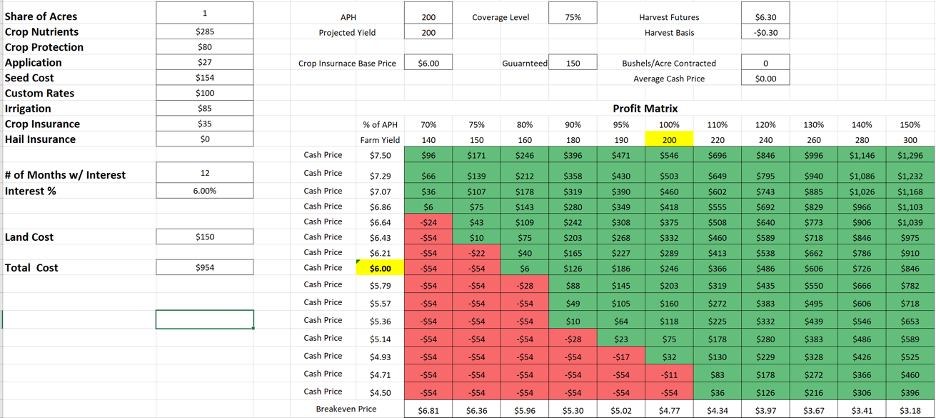Viewport: 936px width, 418px height.
Task: Click the Irrigation cost cell showing $85
Action: pyautogui.click(x=204, y=108)
